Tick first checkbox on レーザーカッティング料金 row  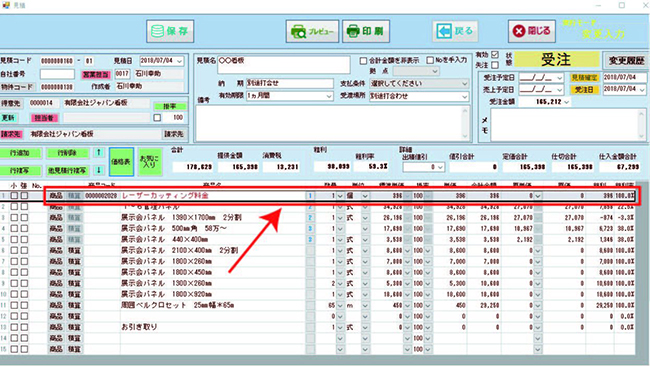click(x=14, y=196)
